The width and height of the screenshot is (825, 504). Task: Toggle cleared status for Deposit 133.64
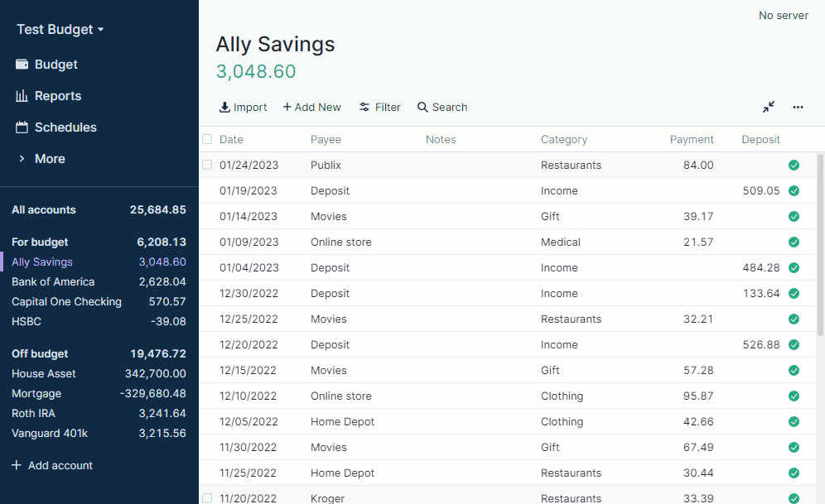[794, 293]
